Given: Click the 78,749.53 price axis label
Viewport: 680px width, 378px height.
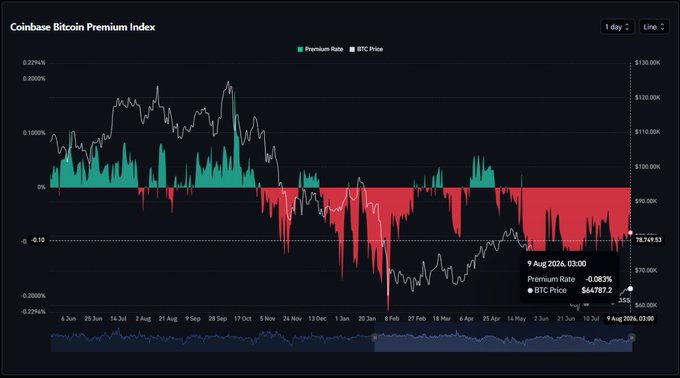Looking at the screenshot, I should pos(649,240).
